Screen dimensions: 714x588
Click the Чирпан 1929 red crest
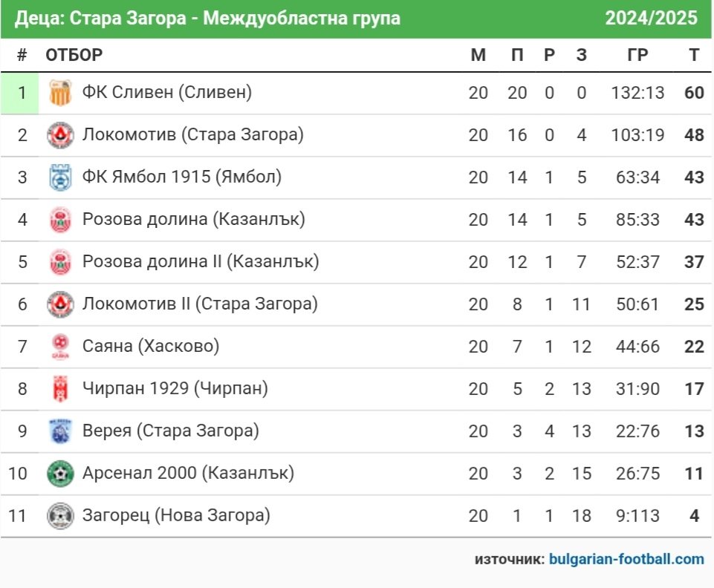[60, 389]
